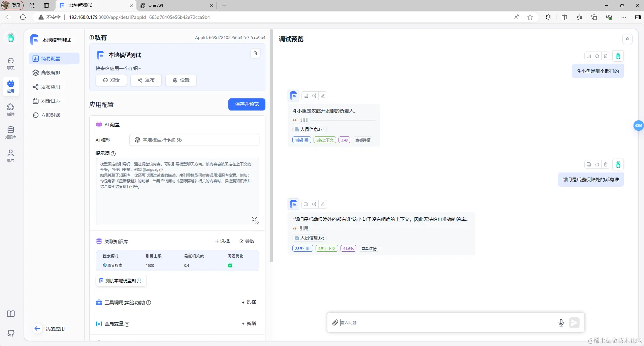Expand the prompt editor fullscreen icon
Screen dimensions: 644x346
(255, 219)
